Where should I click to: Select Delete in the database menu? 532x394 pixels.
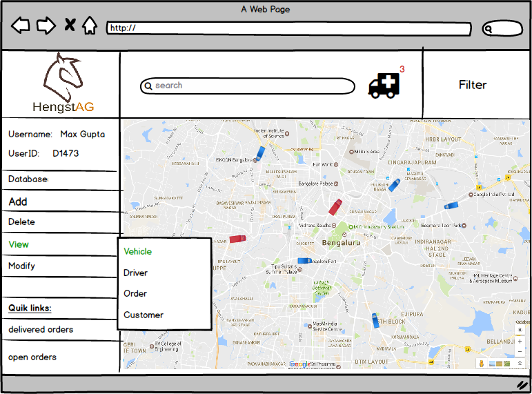(x=21, y=221)
